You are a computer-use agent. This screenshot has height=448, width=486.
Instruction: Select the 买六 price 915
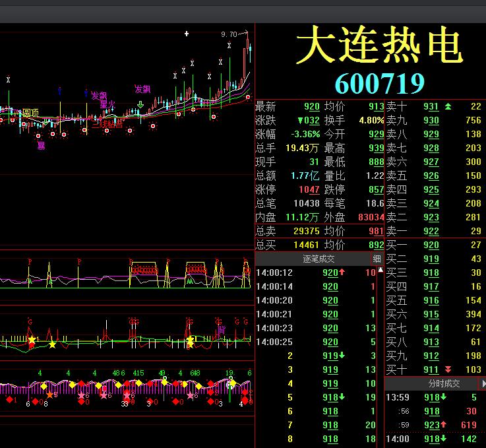[431, 314]
